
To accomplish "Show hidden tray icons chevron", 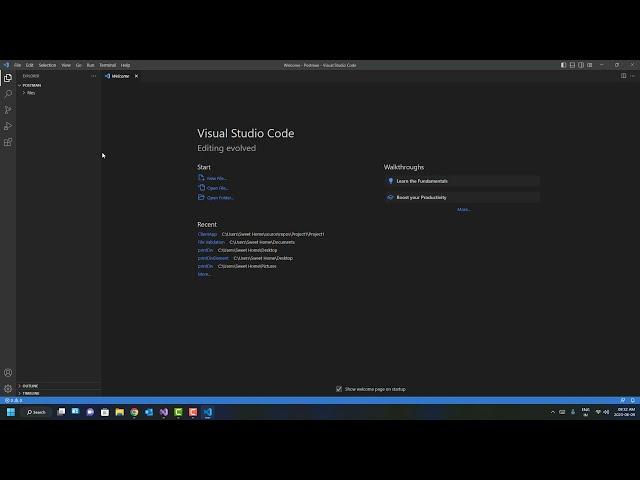I will point(553,412).
